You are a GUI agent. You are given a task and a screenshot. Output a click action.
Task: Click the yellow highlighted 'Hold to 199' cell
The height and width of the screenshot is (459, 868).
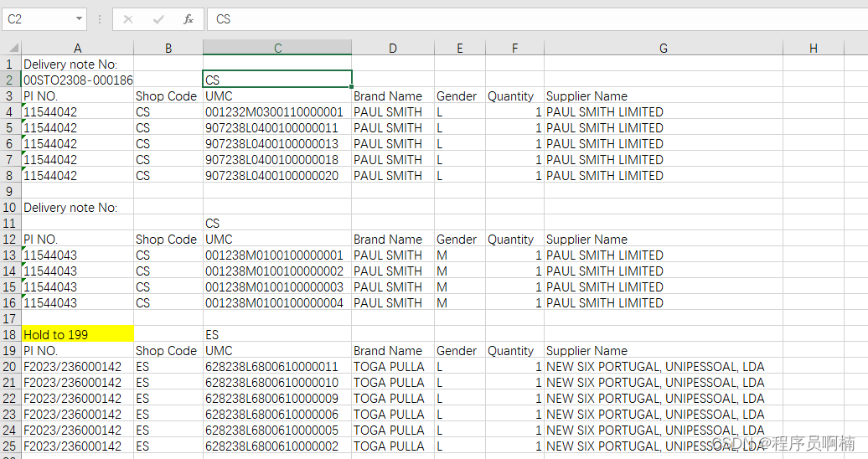click(77, 335)
